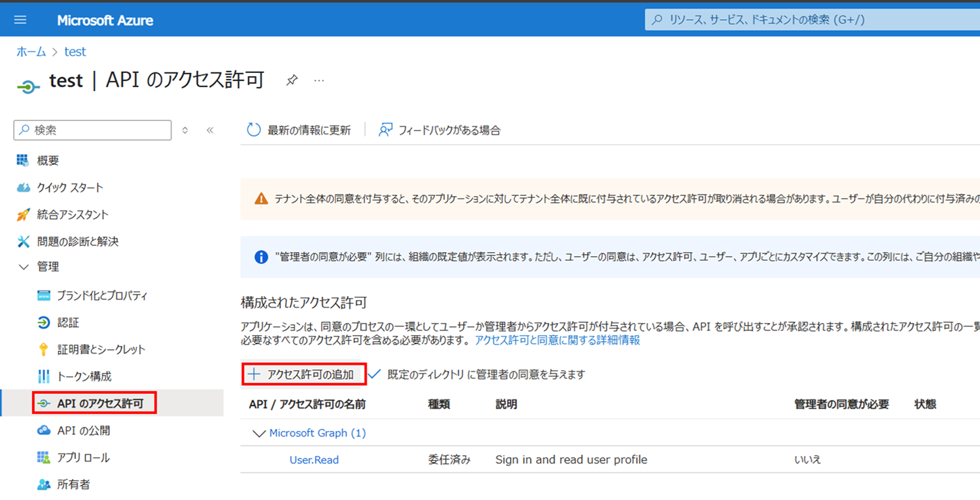
Task: Open the hamburger portal menu
Action: tap(20, 20)
